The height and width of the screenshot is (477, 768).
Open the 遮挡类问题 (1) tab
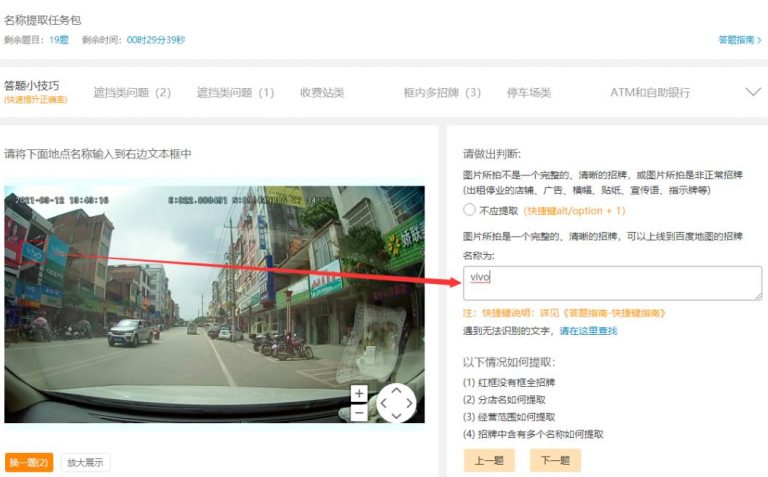pos(235,92)
